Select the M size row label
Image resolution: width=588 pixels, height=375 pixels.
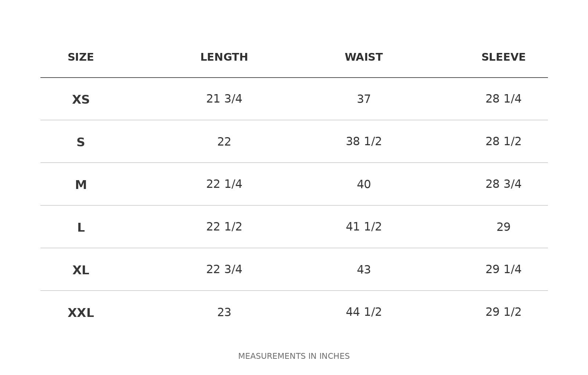81,185
